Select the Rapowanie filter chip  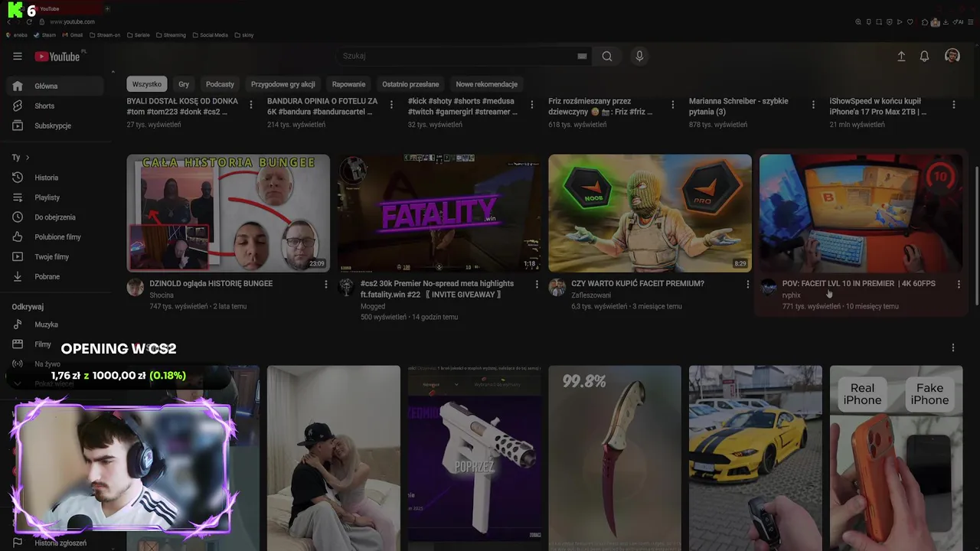(348, 84)
